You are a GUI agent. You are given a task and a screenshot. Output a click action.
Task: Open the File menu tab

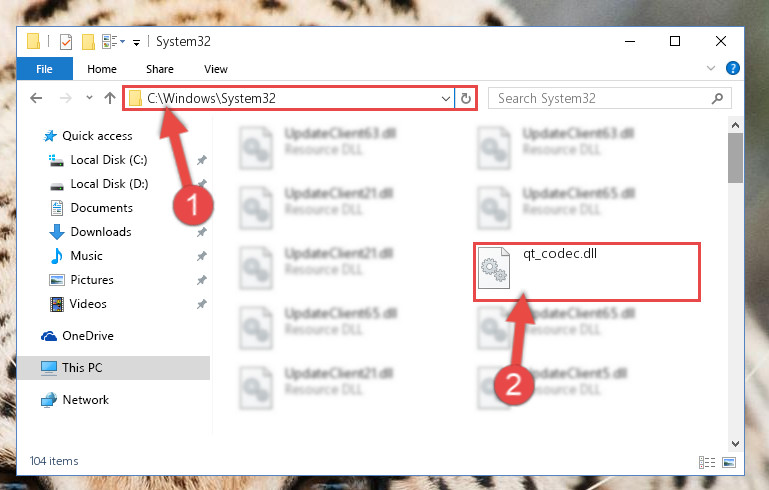click(45, 69)
